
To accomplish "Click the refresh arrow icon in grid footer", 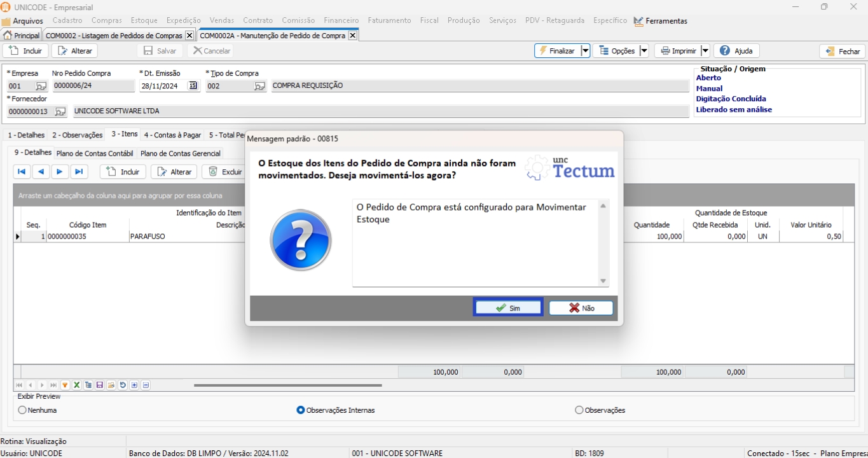I will tap(123, 385).
